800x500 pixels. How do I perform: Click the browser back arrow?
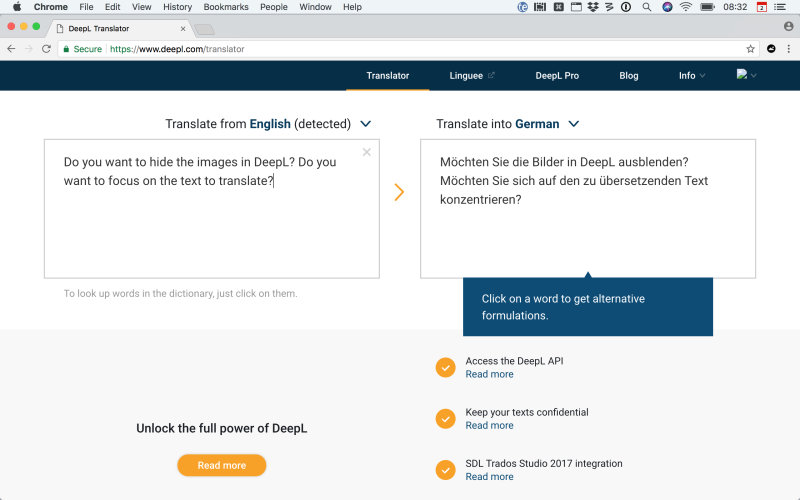(11, 49)
